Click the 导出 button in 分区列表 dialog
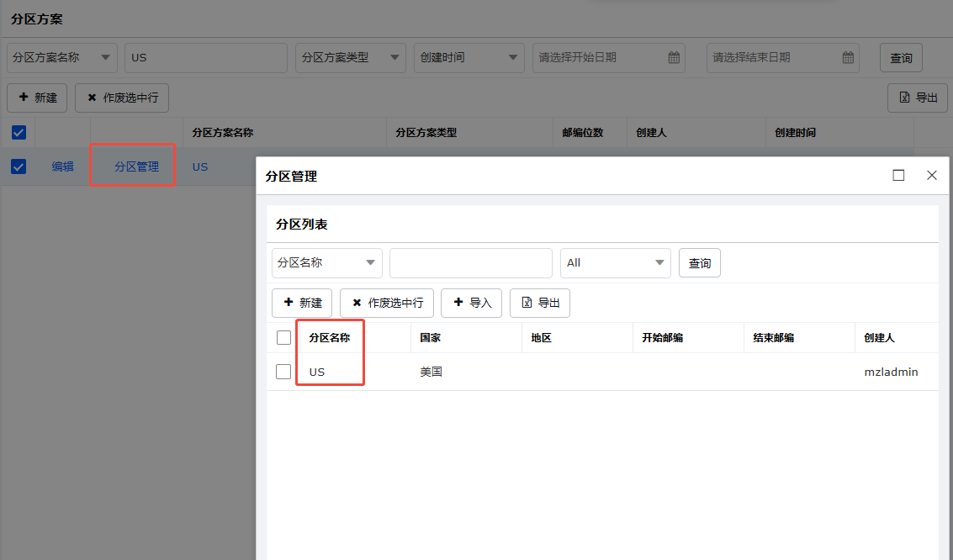Viewport: 953px width, 560px height. click(x=540, y=303)
